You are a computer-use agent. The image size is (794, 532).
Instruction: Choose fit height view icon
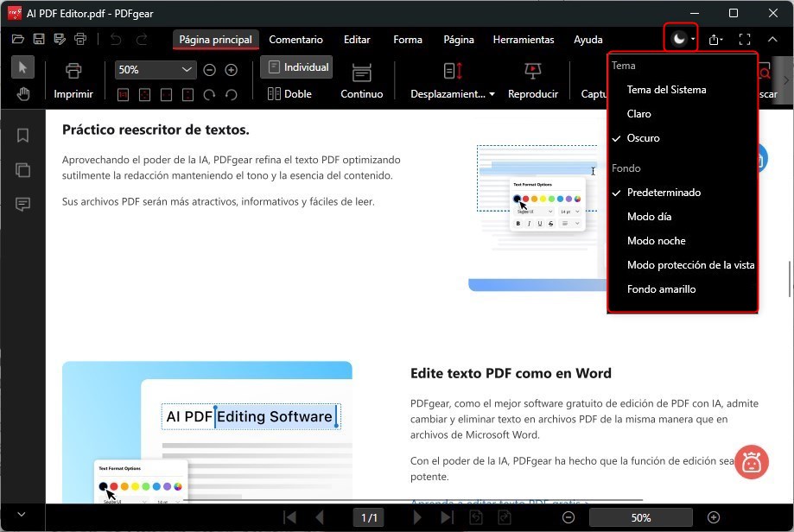(x=187, y=95)
